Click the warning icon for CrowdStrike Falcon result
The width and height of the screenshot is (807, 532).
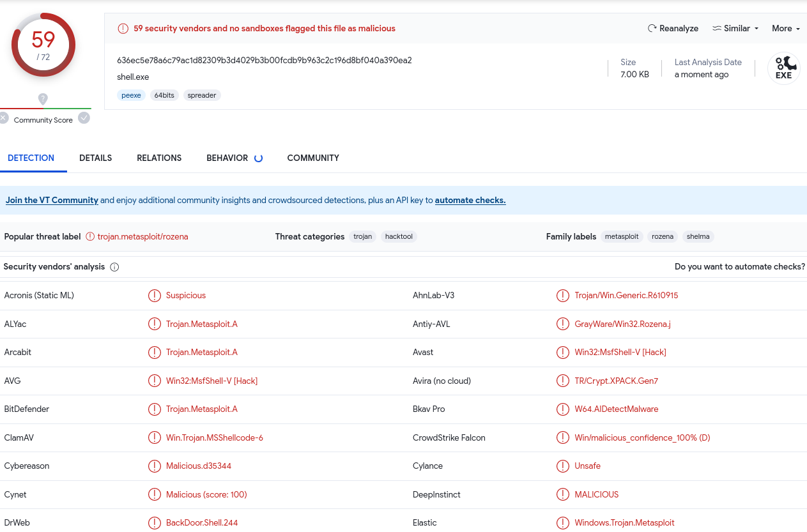click(x=562, y=437)
